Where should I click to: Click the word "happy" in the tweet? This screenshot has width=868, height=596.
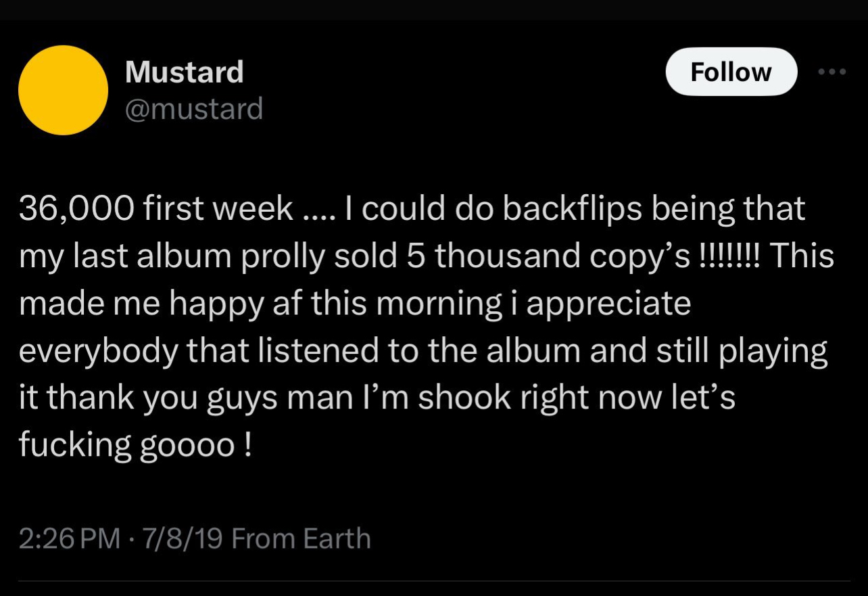(x=214, y=304)
